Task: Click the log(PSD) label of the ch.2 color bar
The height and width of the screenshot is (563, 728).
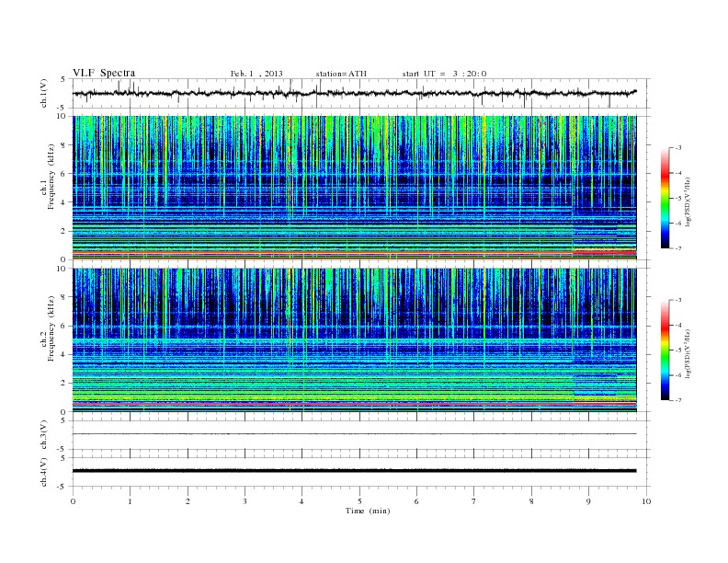Action: point(688,353)
